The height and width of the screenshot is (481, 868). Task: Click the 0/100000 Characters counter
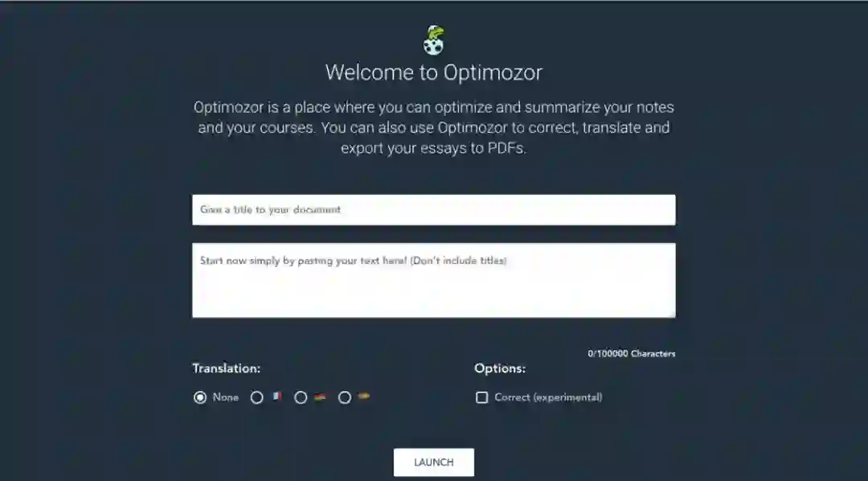point(632,354)
